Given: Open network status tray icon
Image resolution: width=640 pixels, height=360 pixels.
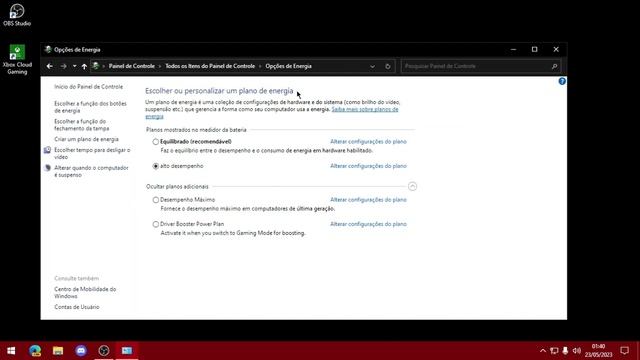Looking at the screenshot, I should click(x=554, y=351).
